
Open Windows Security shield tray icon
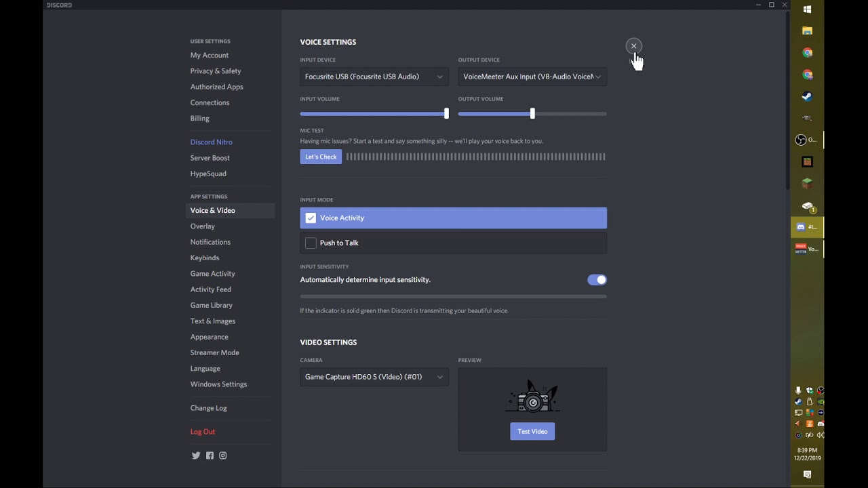click(x=810, y=390)
